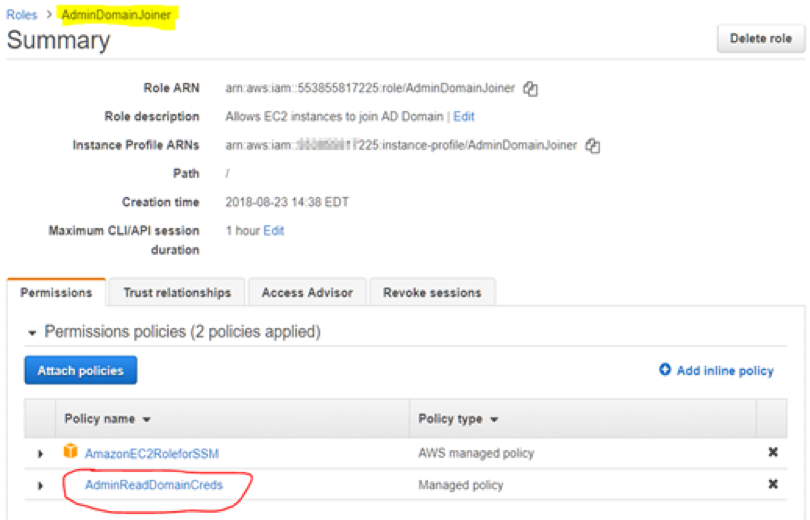
Task: Copy the Instance Profile ARN
Action: click(x=593, y=146)
